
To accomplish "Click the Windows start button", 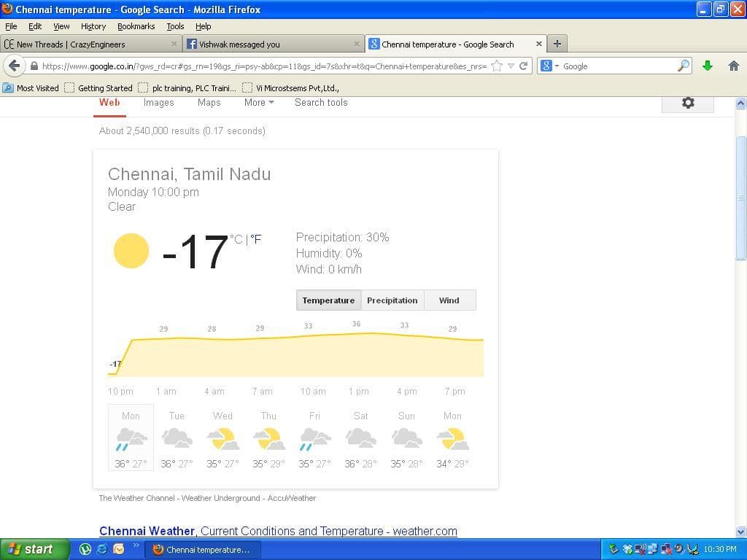I will 35,549.
